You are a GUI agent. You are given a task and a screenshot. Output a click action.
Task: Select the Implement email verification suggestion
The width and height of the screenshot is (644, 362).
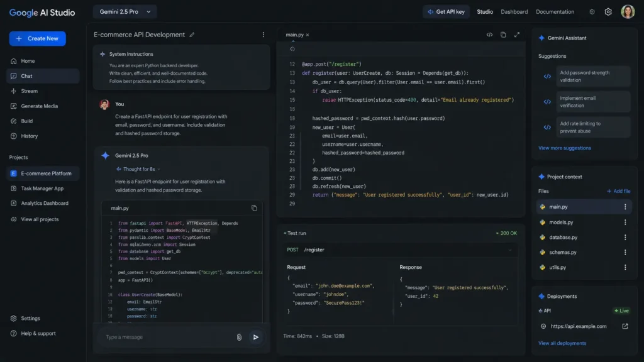(593, 102)
